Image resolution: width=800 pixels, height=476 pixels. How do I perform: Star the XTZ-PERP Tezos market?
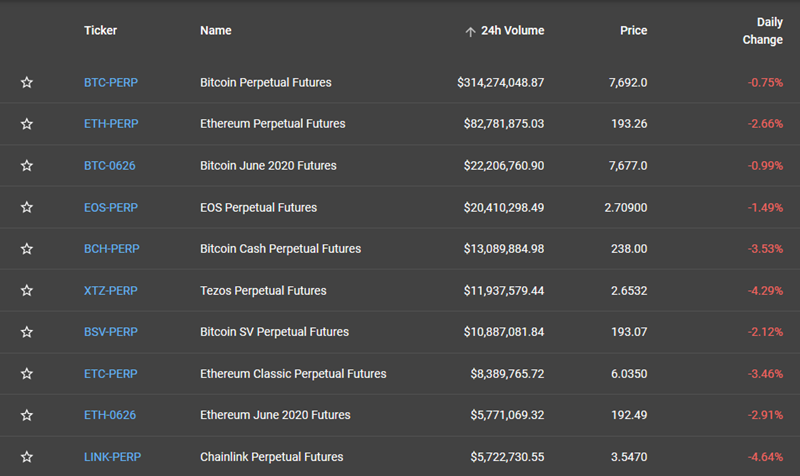27,291
